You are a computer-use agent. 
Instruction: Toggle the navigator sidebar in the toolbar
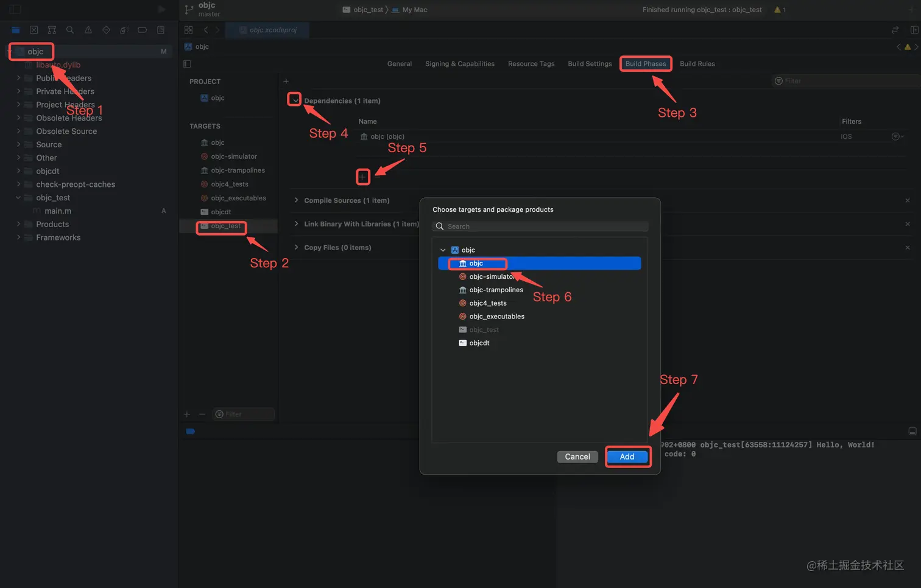(x=15, y=9)
